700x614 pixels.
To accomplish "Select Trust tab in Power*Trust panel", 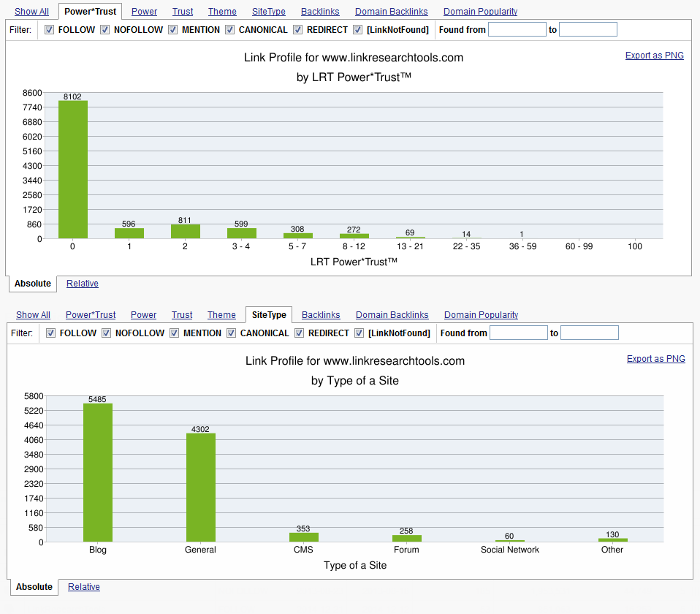I will tap(183, 12).
